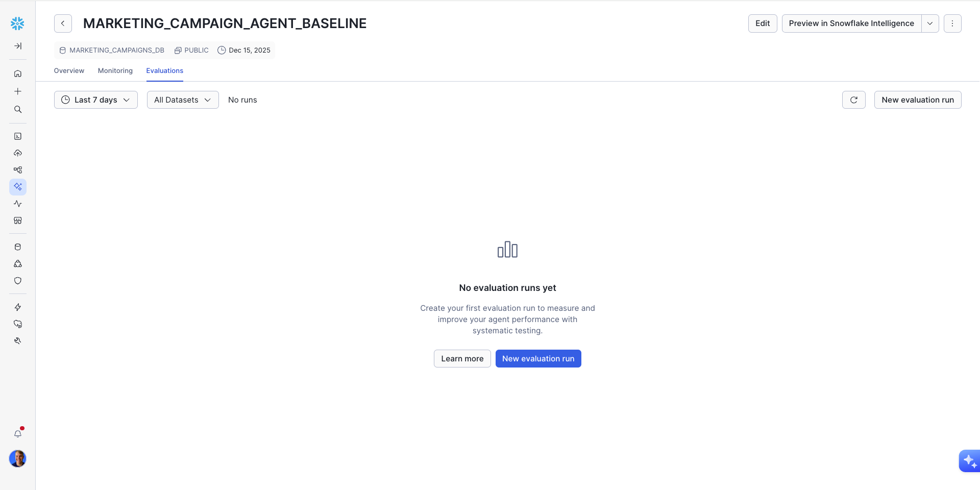The width and height of the screenshot is (980, 490).
Task: Open Search from the left sidebar
Action: 18,109
